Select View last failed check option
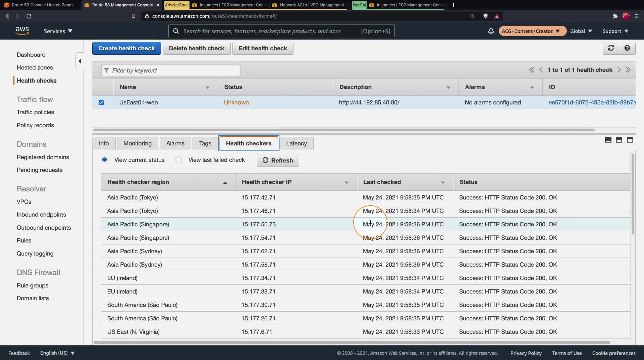The width and height of the screenshot is (644, 360). pyautogui.click(x=178, y=160)
